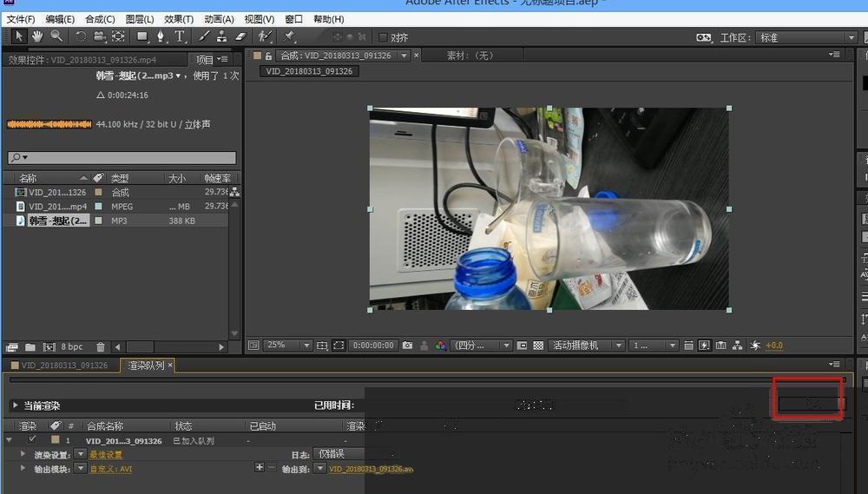Open the (四分... resolution dropdown
This screenshot has width=868, height=494.
481,345
